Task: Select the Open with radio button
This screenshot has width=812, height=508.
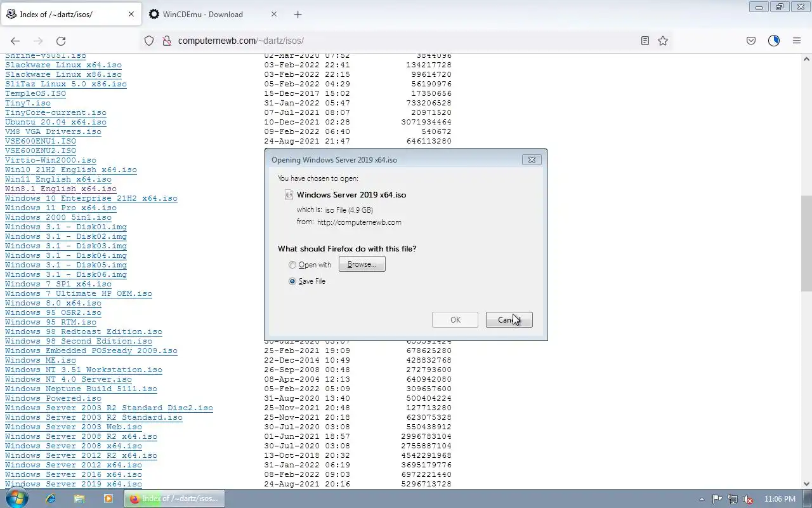Action: [x=292, y=265]
